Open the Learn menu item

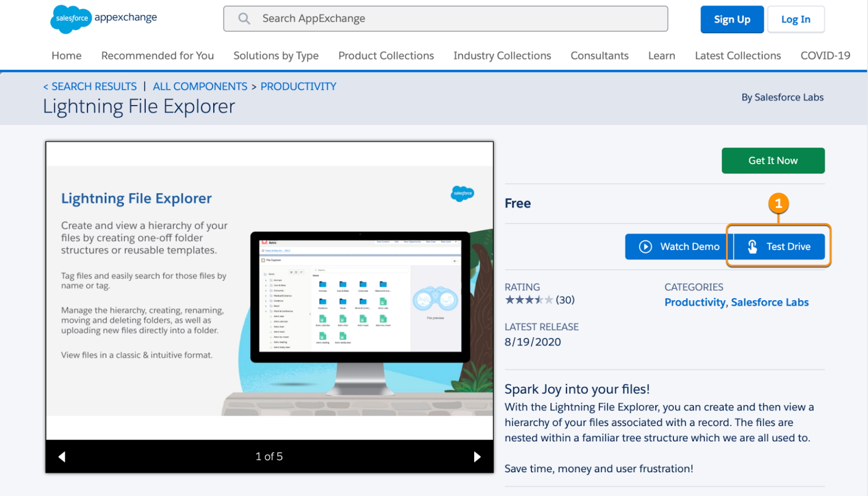coord(662,56)
